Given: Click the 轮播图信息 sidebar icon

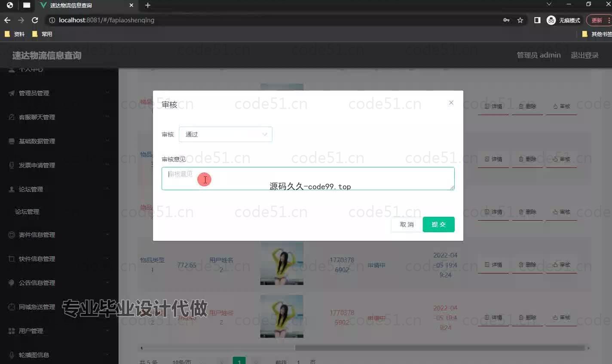Looking at the screenshot, I should pos(12,355).
